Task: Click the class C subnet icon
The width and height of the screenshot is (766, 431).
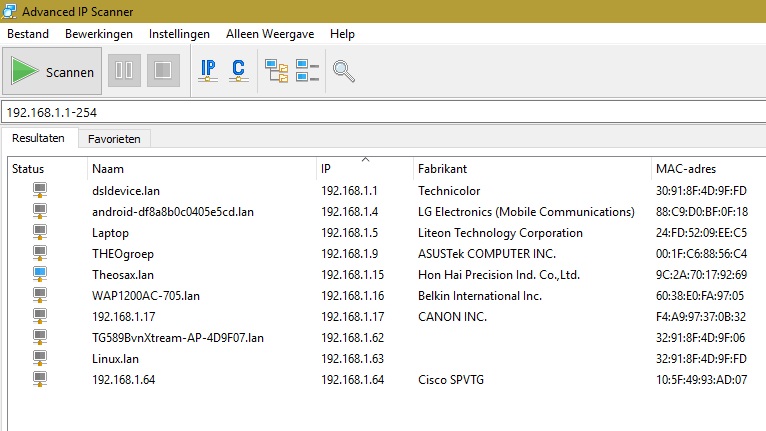Action: [x=238, y=70]
